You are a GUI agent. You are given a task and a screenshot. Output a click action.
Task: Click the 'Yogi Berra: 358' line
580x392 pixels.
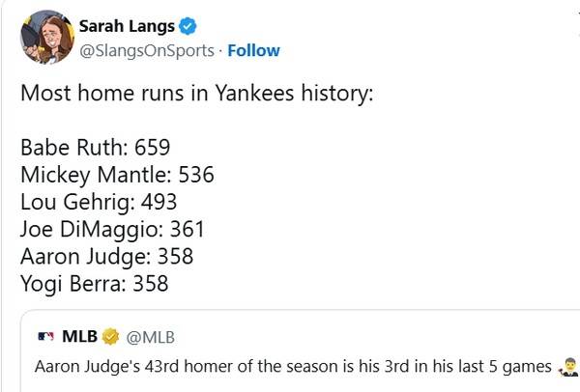[x=94, y=284]
